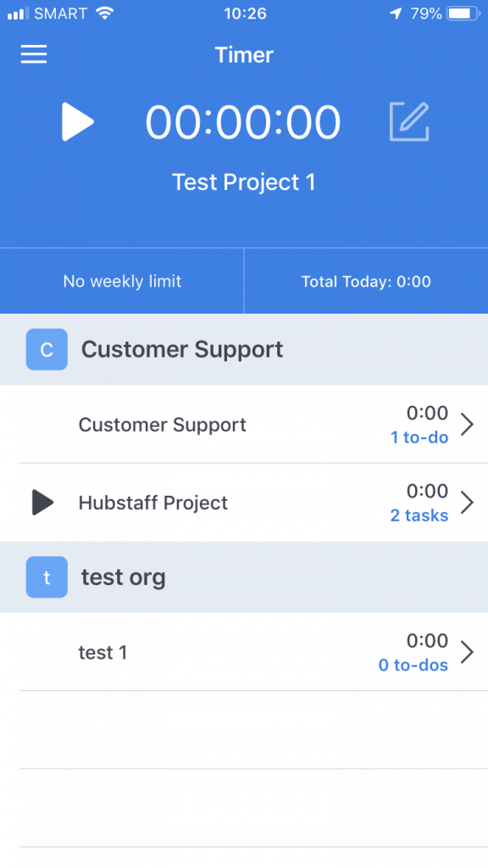Select the test 1 project
The height and width of the screenshot is (868, 488).
(x=244, y=652)
